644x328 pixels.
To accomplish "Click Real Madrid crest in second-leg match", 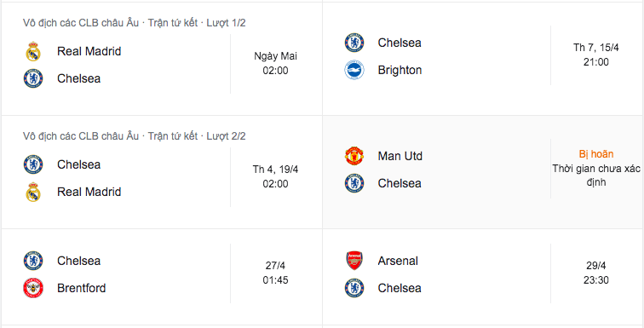I will 33,192.
